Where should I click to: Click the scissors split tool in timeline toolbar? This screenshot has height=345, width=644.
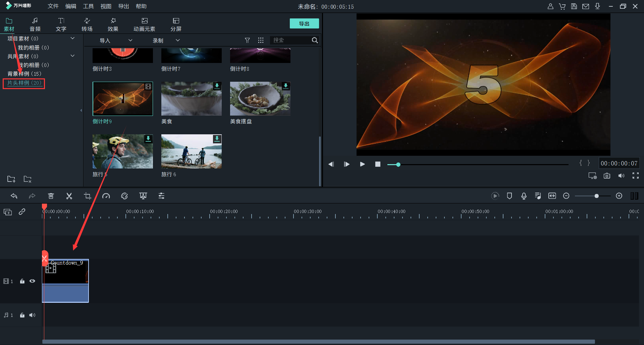tap(69, 196)
